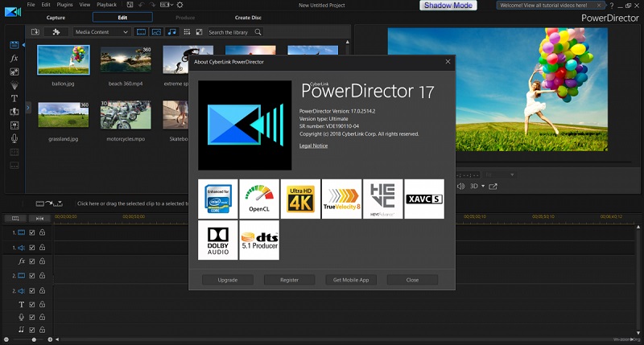The height and width of the screenshot is (345, 644).
Task: Open the Preferences gear icon
Action: [180, 5]
